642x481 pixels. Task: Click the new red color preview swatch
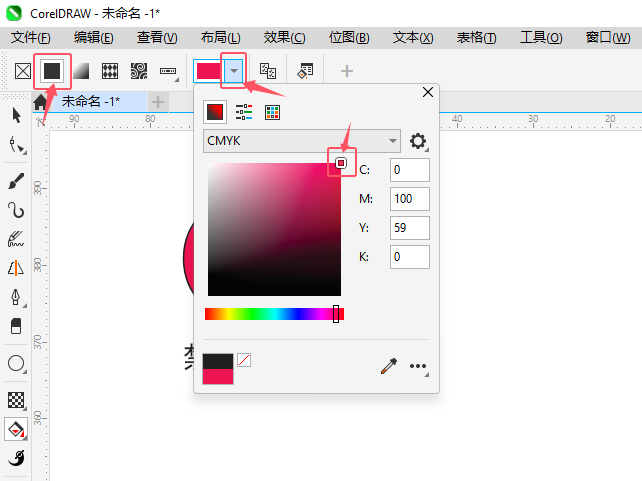tap(218, 377)
